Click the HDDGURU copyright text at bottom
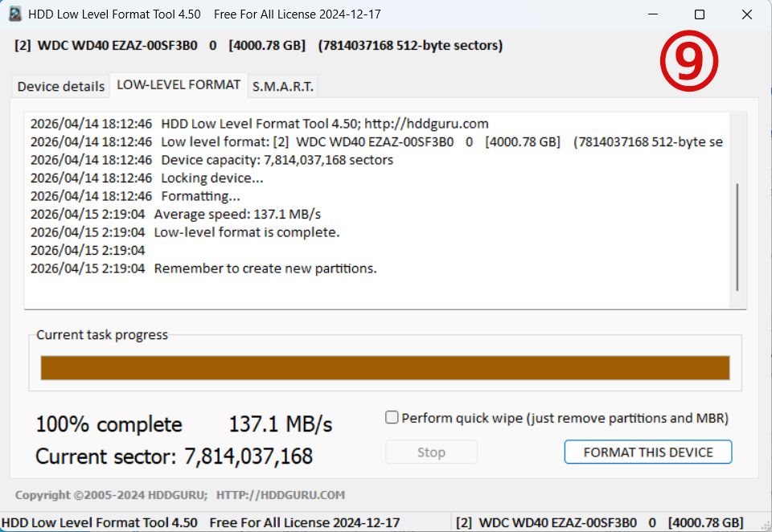772x532 pixels. [x=179, y=495]
